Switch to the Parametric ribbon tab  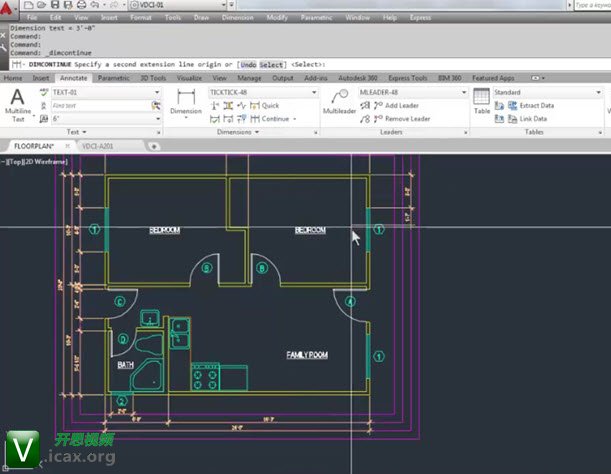113,77
